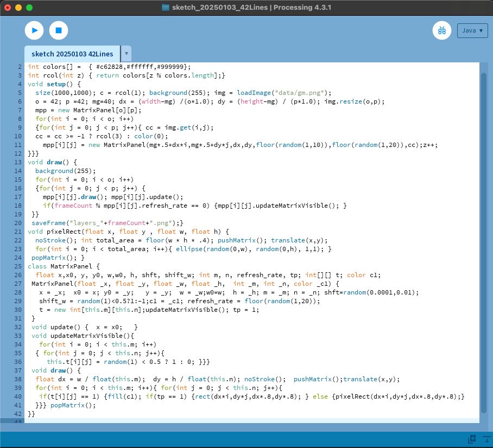Click the editor vertical scrollbar
This screenshot has height=448, width=493.
484,242
